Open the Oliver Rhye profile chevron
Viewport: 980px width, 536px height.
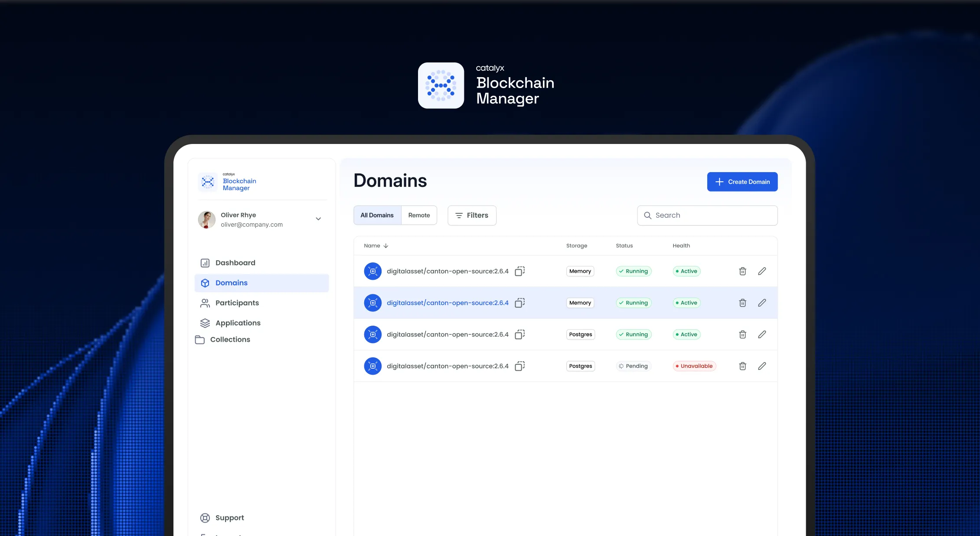(x=318, y=219)
